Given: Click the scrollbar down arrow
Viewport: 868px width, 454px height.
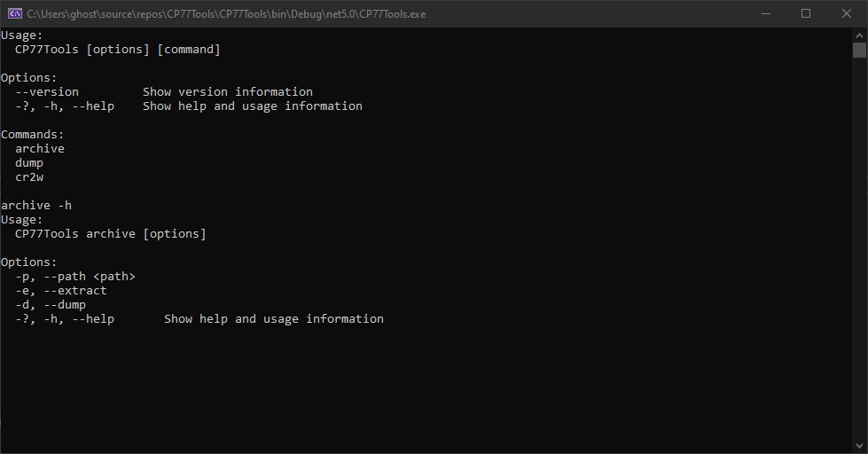Looking at the screenshot, I should 859,447.
